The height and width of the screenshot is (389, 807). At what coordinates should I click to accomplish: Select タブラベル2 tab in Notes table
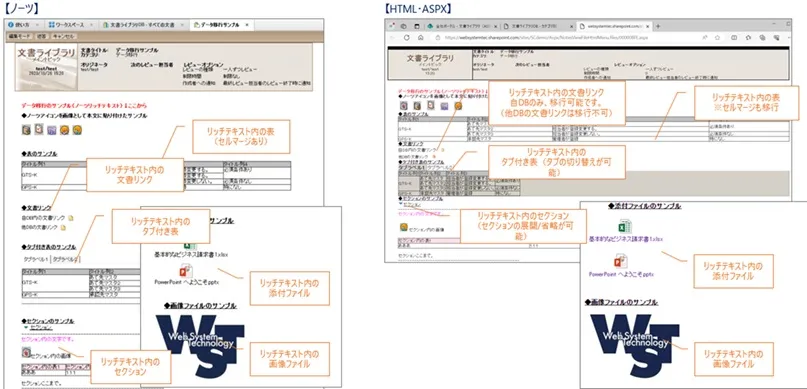(x=65, y=259)
